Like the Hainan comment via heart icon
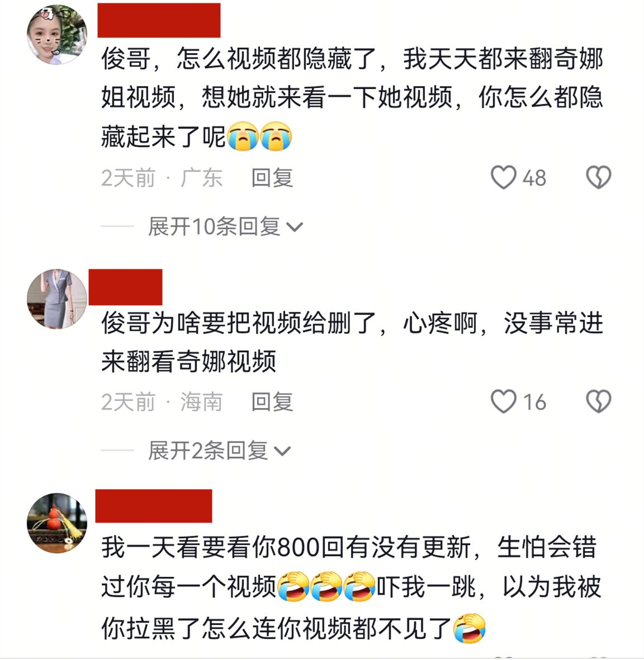Image resolution: width=644 pixels, height=660 pixels. tap(503, 401)
